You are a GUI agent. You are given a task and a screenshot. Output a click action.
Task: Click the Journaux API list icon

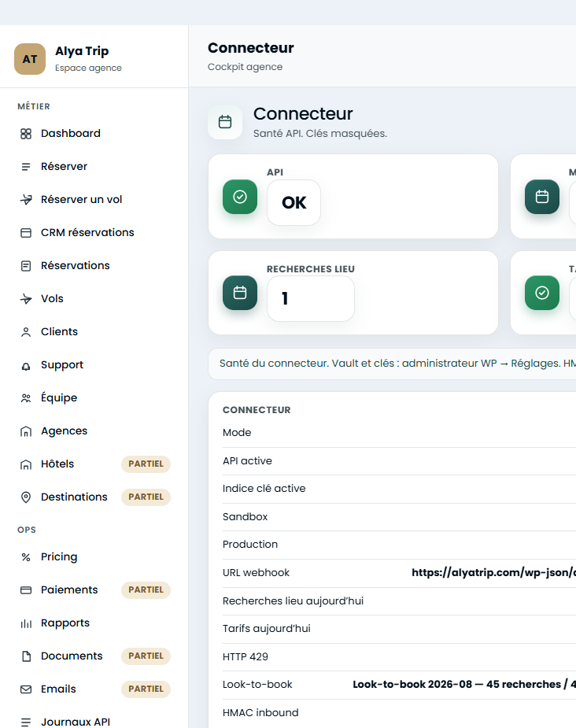pos(26,722)
